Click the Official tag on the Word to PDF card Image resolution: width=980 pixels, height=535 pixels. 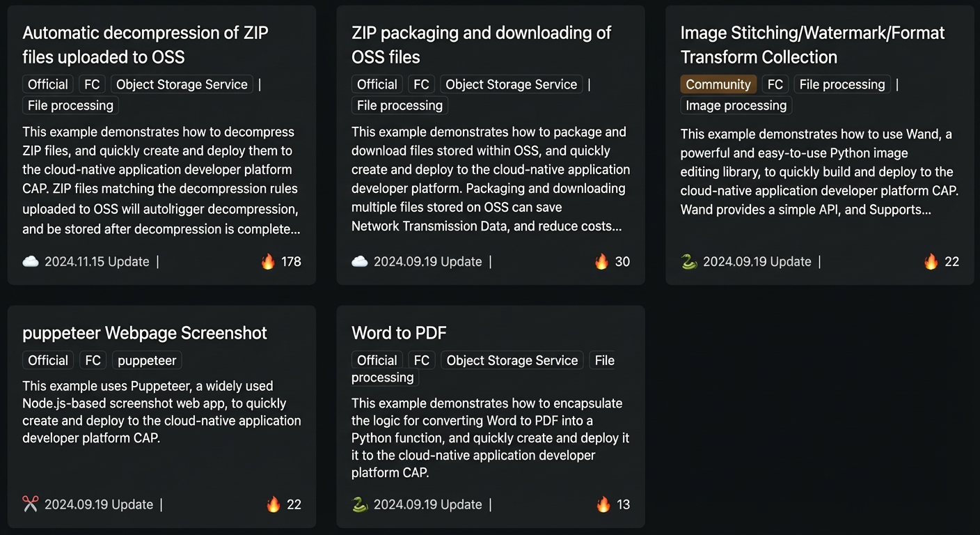click(x=377, y=360)
